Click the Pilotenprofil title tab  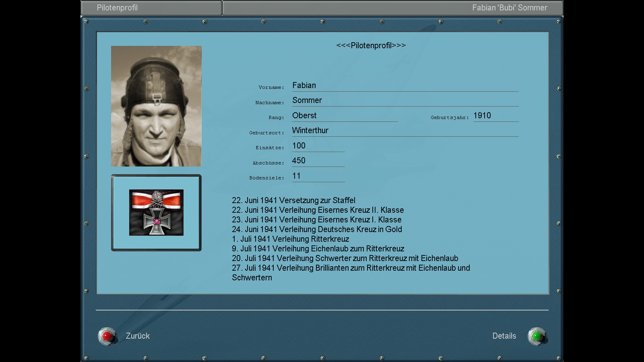151,8
